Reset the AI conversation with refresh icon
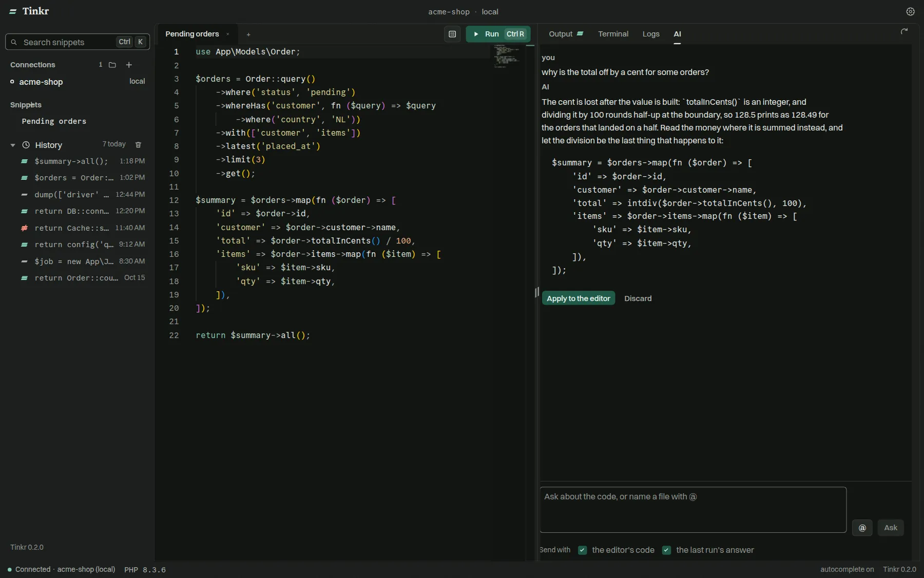Screen dimensions: 924x578 [x=904, y=32]
